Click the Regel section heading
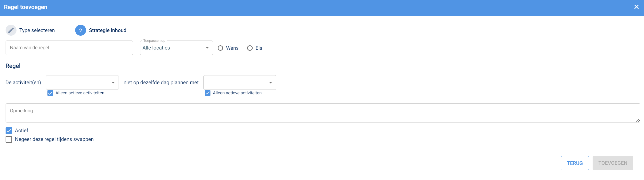The height and width of the screenshot is (180, 644). tap(13, 66)
